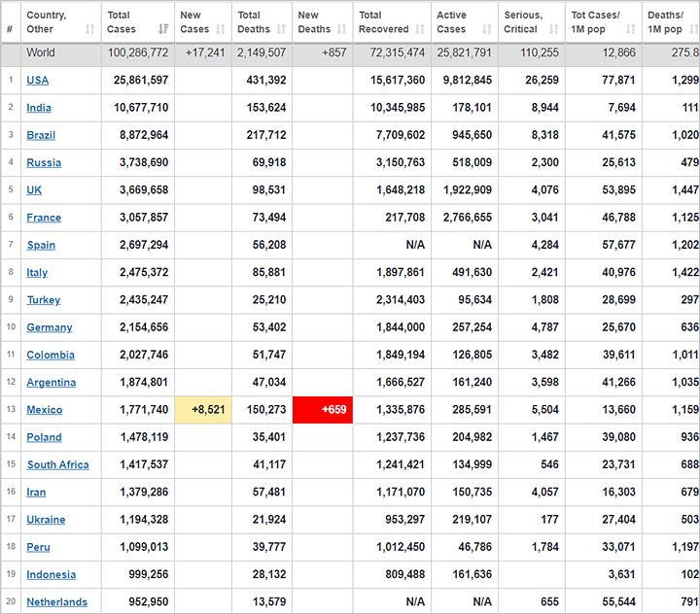Select Brazil active cases 945,650
Image resolution: width=700 pixels, height=614 pixels.
click(x=472, y=135)
